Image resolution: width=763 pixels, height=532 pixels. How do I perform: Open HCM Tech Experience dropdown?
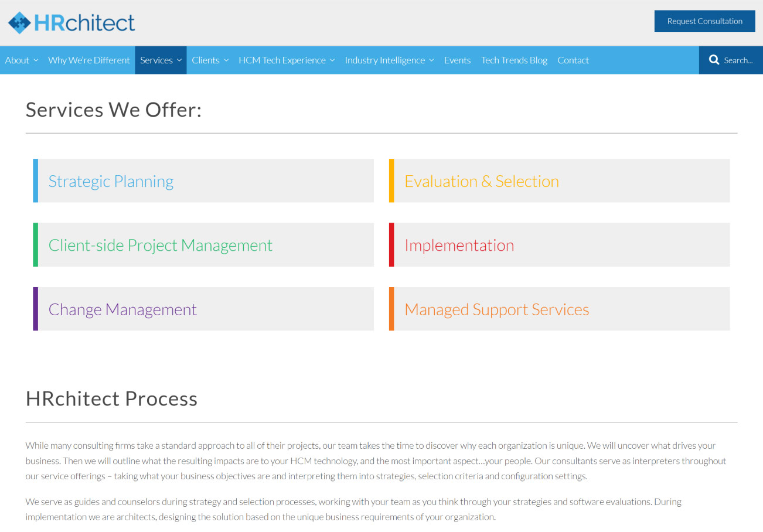point(287,60)
